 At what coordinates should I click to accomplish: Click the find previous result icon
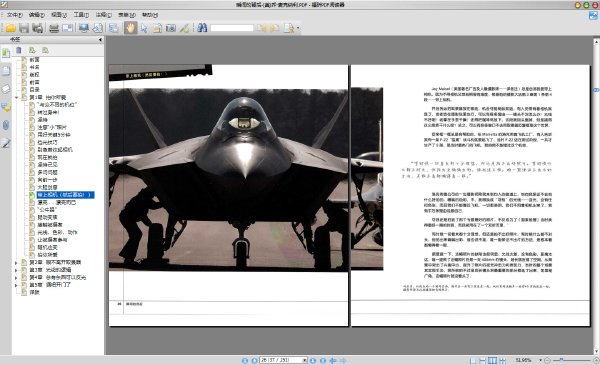point(261,28)
